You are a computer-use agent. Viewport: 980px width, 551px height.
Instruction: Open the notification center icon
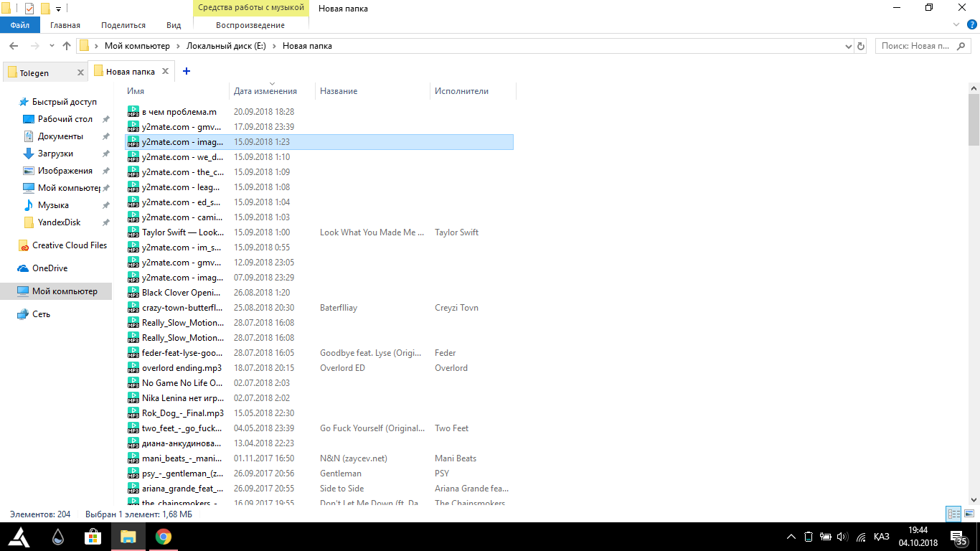[958, 538]
